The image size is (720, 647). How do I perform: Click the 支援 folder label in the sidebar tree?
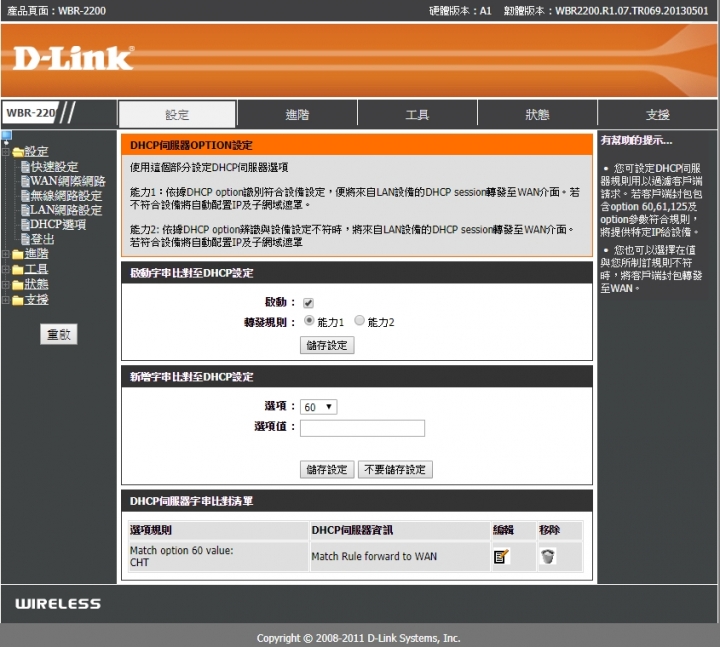point(36,300)
